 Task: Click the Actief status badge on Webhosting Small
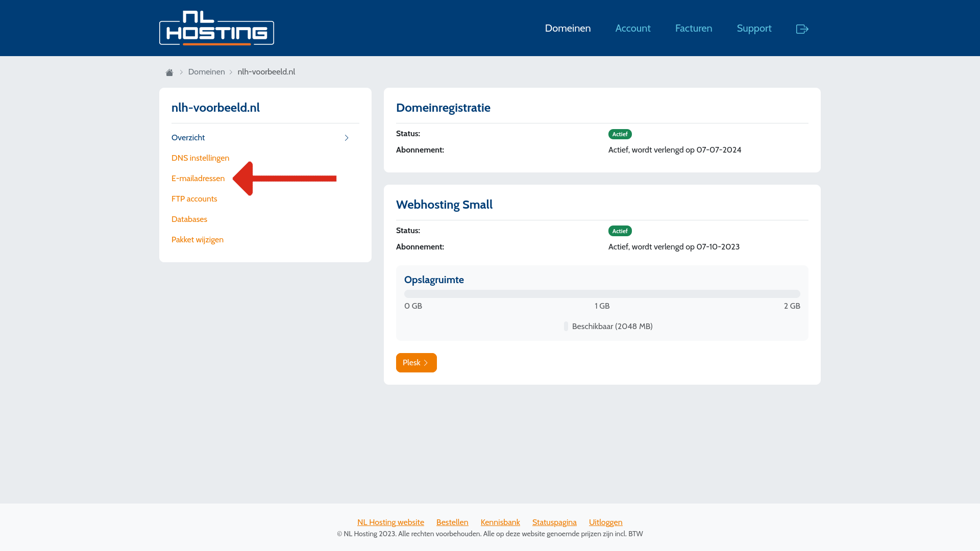coord(619,231)
